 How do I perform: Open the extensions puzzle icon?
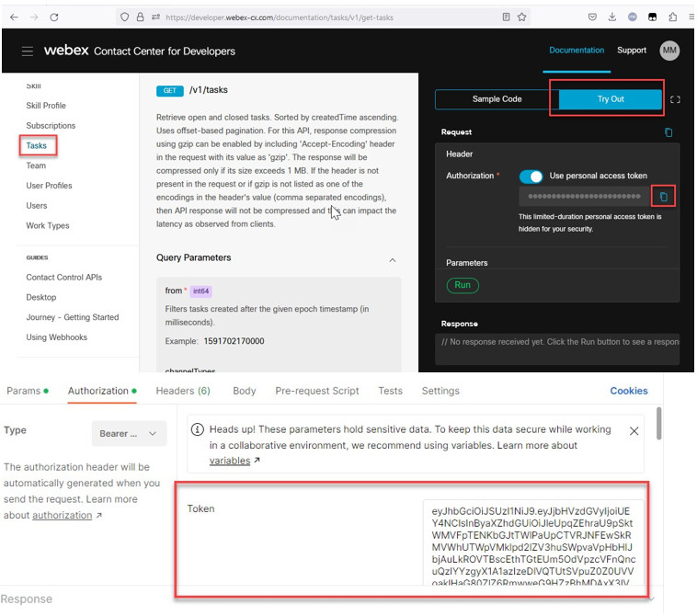point(672,17)
